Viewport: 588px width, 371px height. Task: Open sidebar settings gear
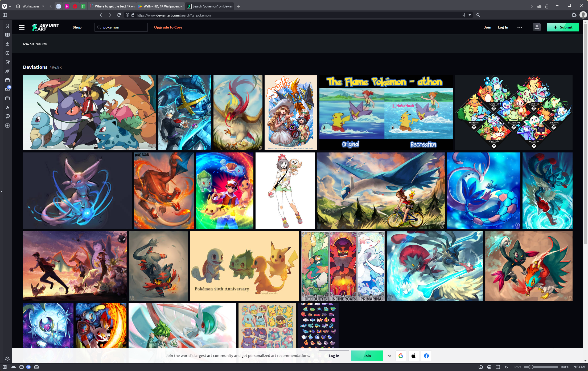[7, 359]
